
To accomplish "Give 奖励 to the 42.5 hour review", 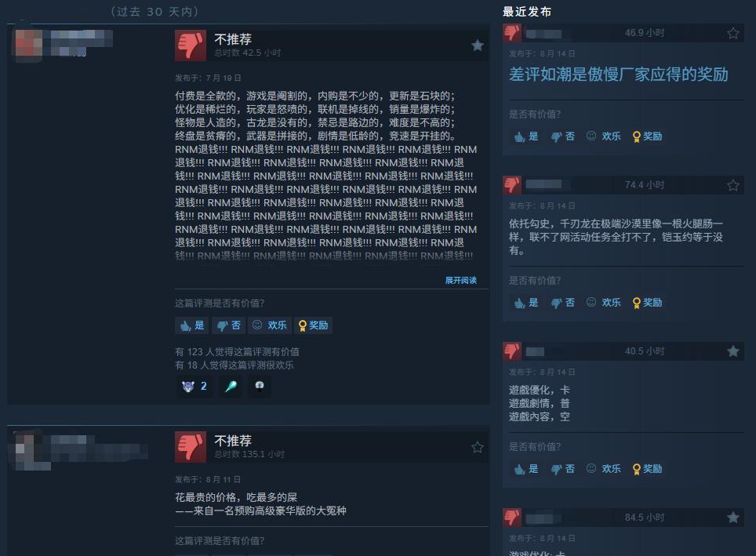I will 313,325.
